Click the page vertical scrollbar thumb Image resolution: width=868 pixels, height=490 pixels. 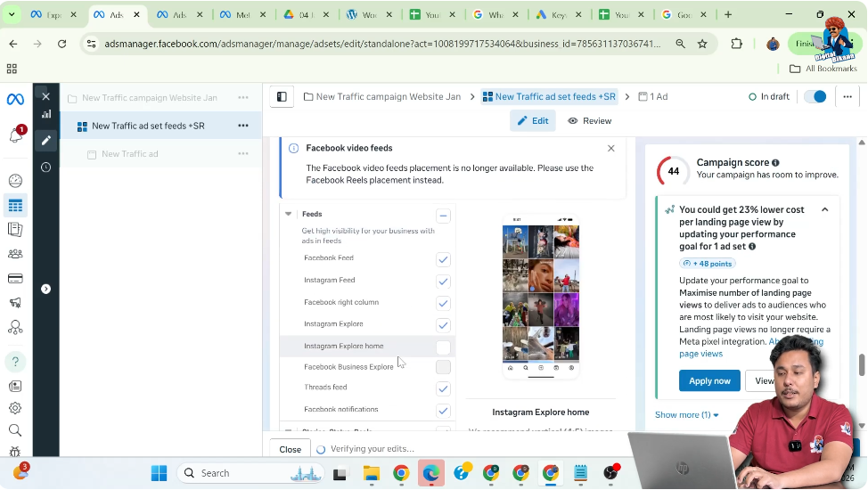862,365
